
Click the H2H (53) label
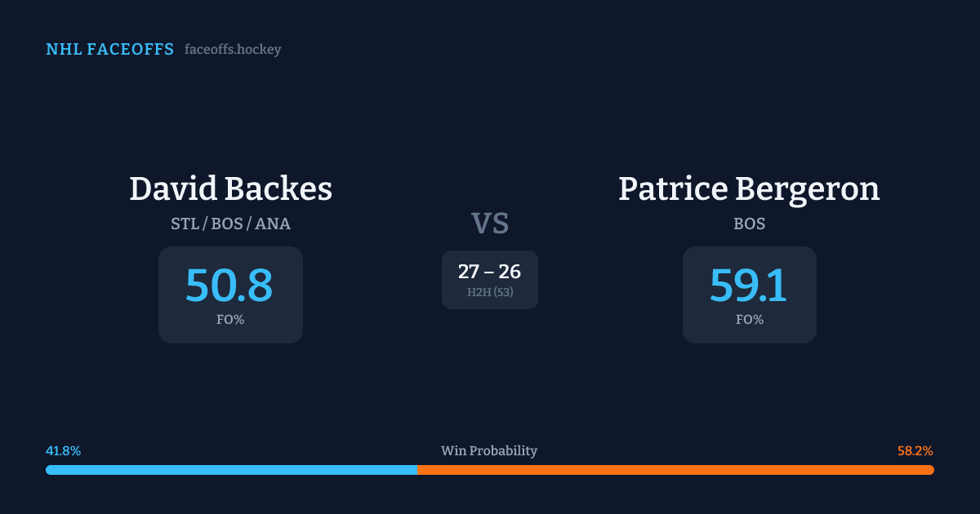(490, 292)
